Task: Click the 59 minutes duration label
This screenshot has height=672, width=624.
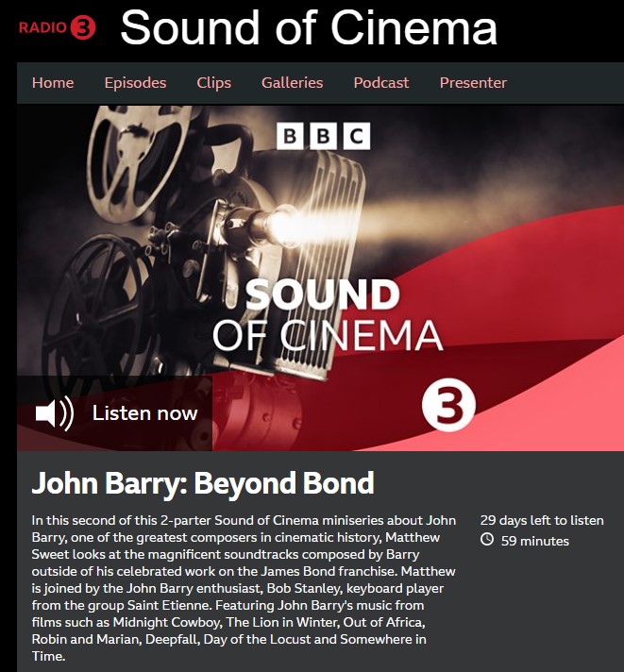Action: click(x=535, y=541)
